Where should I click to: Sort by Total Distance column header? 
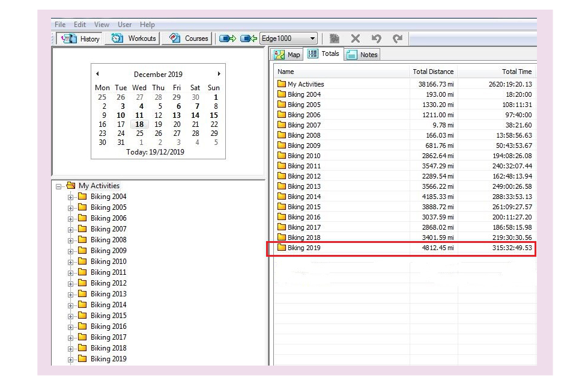pyautogui.click(x=432, y=72)
